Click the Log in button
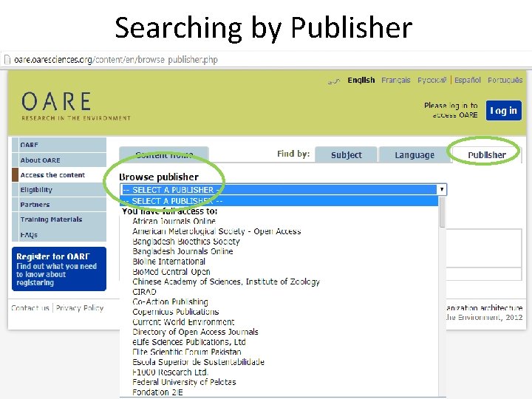 [503, 111]
